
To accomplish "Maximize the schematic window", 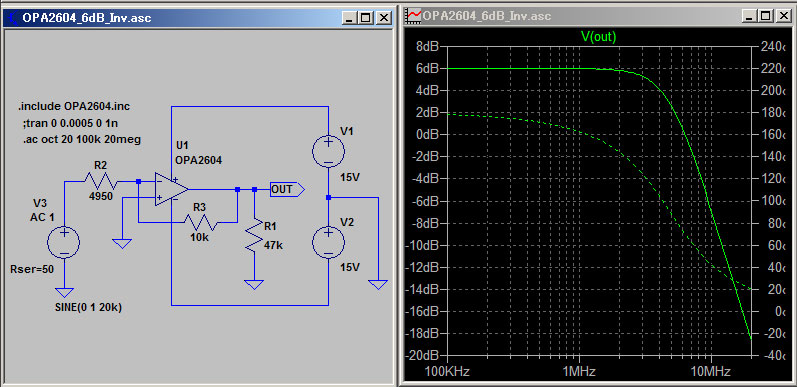I will coord(366,18).
